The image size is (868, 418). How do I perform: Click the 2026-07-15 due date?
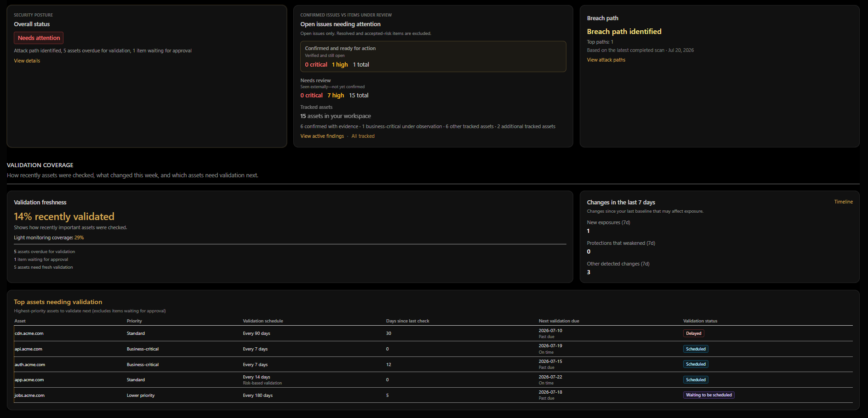click(x=550, y=362)
